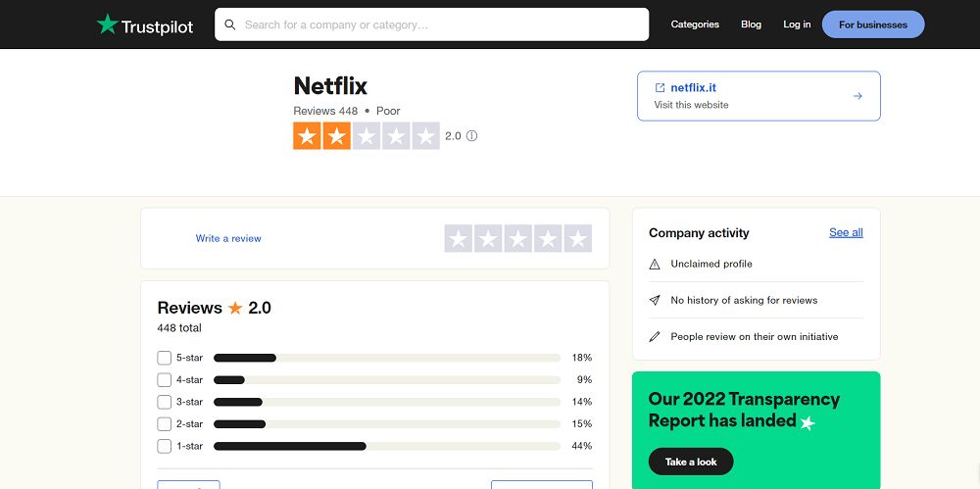Click the For businesses button
The image size is (980, 489).
tap(873, 24)
